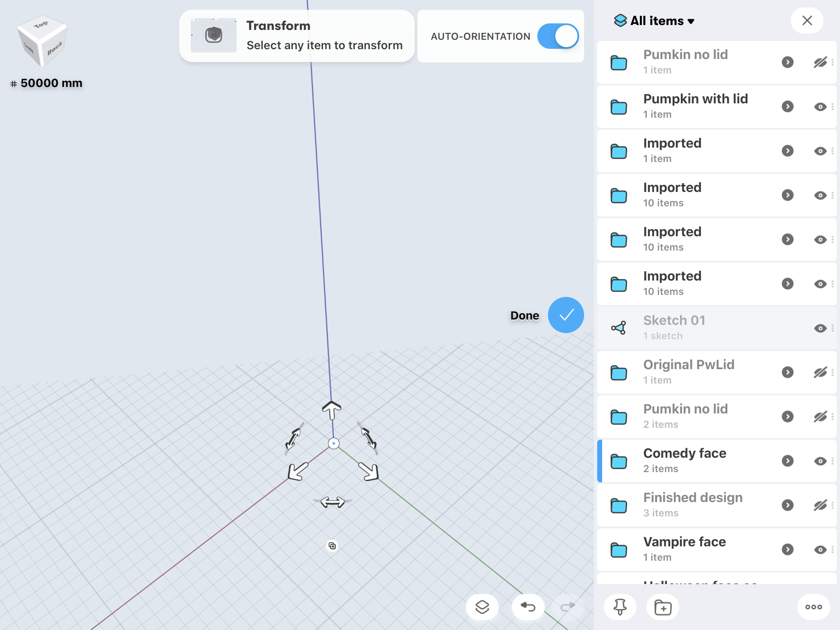Click the upward move arrow on gizmo
Viewport: 840px width, 630px height.
(331, 410)
